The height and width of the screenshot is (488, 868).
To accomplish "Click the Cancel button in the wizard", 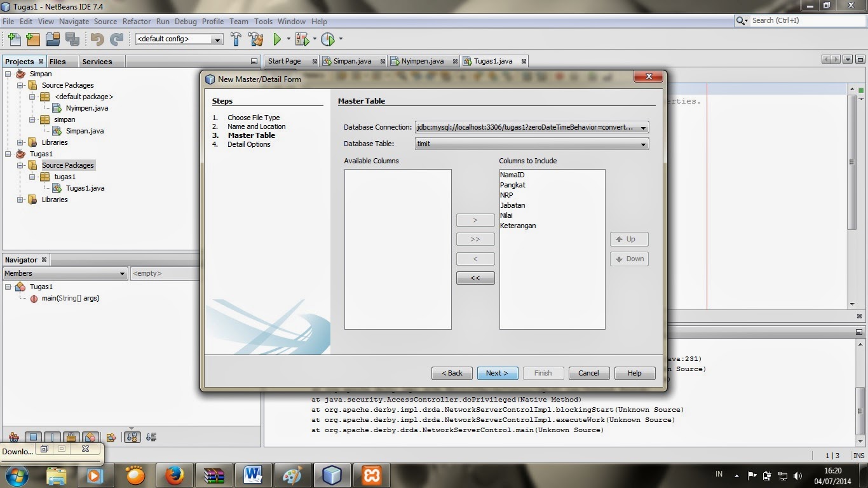I will (x=589, y=373).
